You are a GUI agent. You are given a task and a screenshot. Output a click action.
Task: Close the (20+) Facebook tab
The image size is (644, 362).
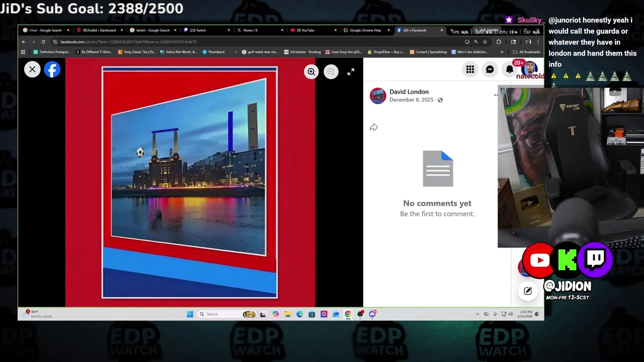tap(442, 30)
